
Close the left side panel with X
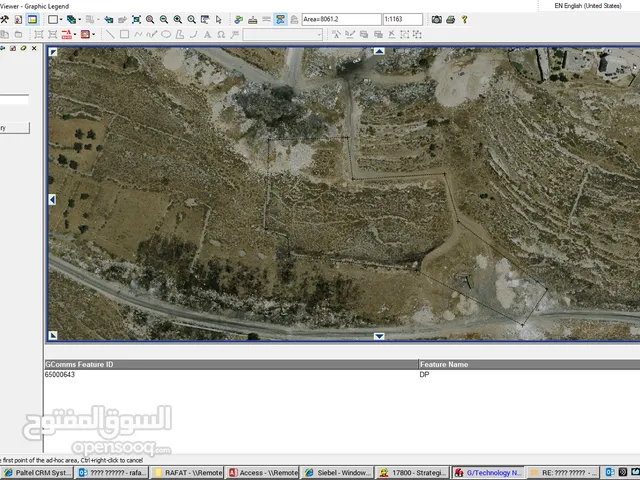pos(34,48)
